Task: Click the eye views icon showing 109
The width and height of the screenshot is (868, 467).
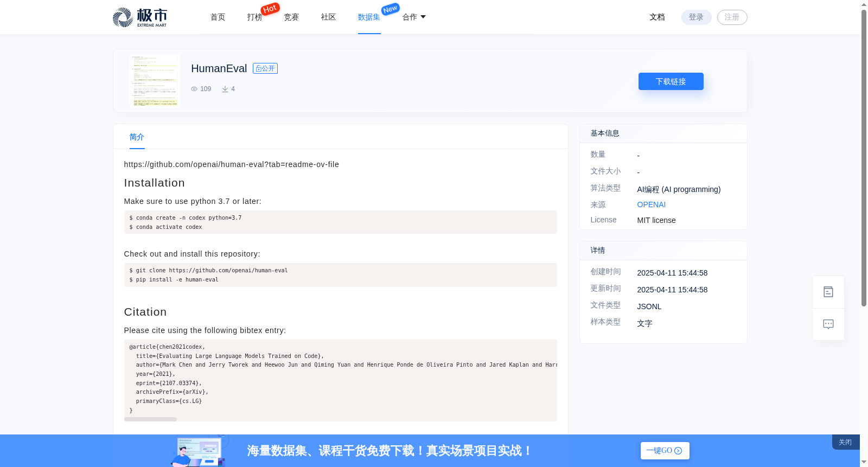Action: 194,89
